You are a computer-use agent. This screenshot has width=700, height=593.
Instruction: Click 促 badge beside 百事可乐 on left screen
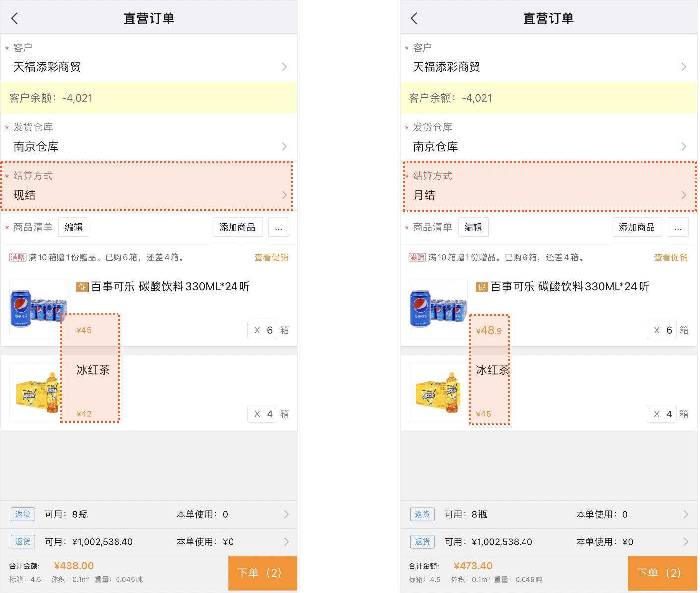82,287
